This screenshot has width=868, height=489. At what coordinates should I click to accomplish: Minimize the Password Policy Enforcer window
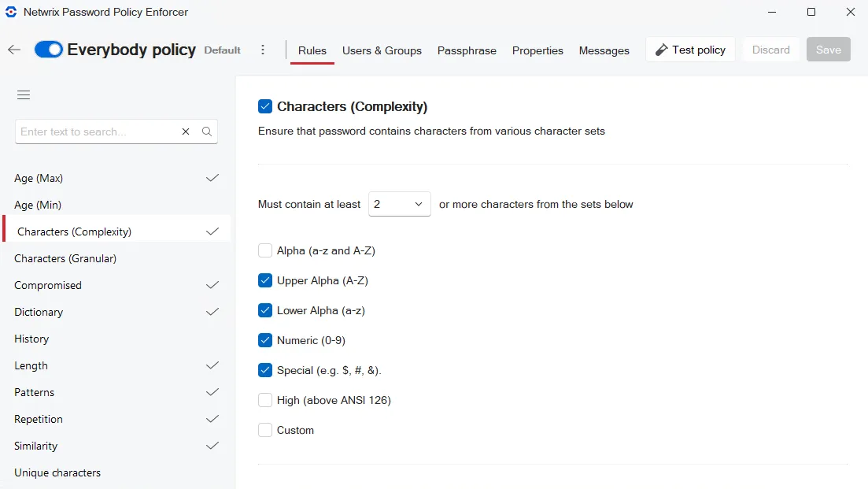coord(772,12)
